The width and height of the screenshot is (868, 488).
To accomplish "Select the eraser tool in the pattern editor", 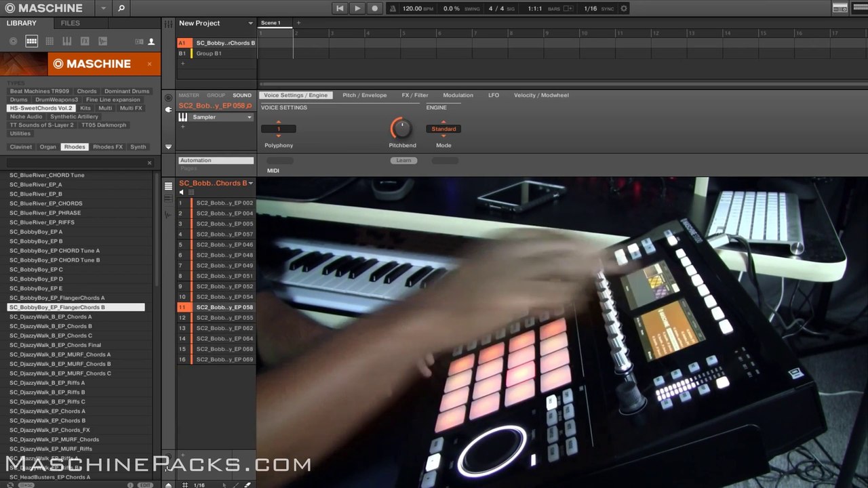I will tap(247, 485).
